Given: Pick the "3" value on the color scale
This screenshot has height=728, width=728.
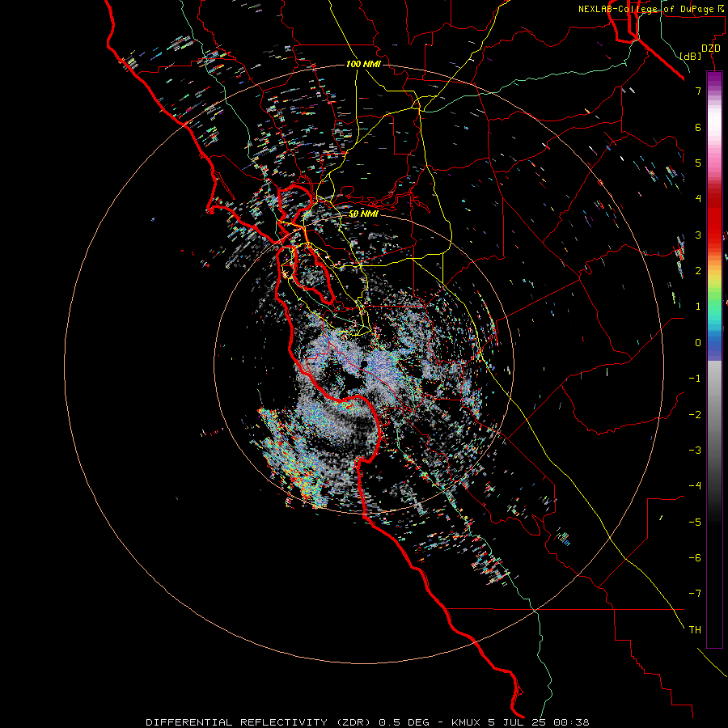Looking at the screenshot, I should pos(698,235).
